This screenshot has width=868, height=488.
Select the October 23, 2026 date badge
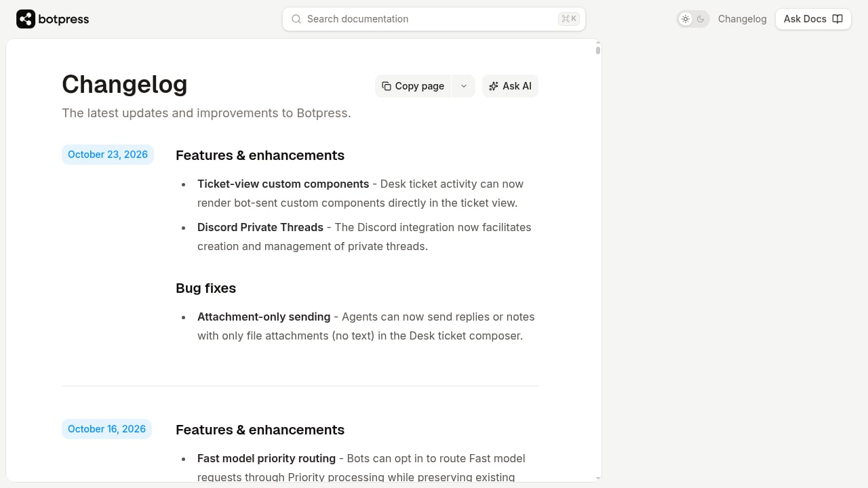(x=108, y=155)
